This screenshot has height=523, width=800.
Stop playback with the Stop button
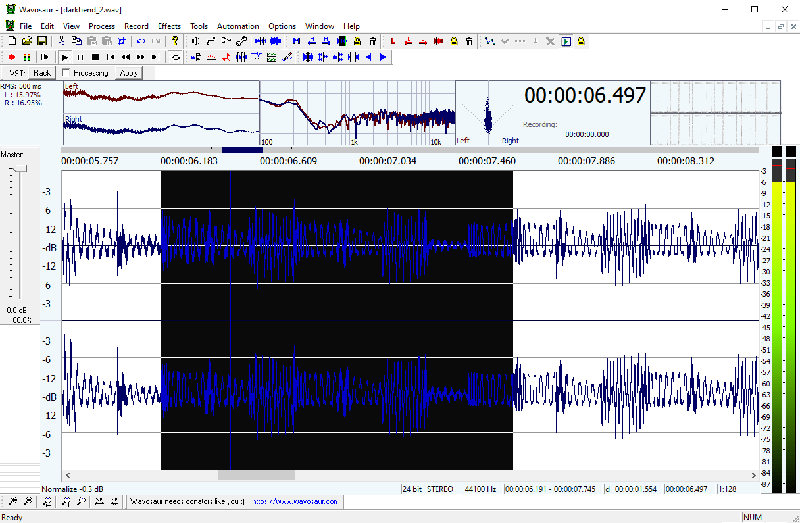click(95, 57)
